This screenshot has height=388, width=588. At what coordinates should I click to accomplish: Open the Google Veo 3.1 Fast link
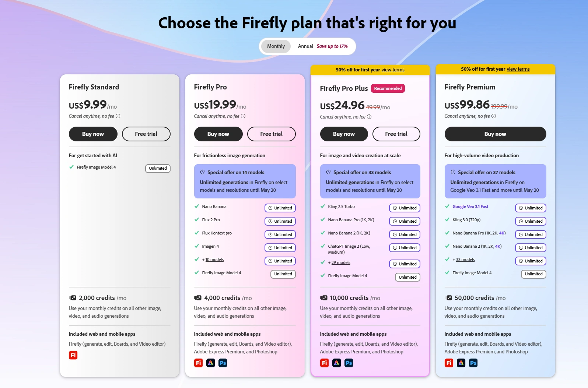pos(470,207)
